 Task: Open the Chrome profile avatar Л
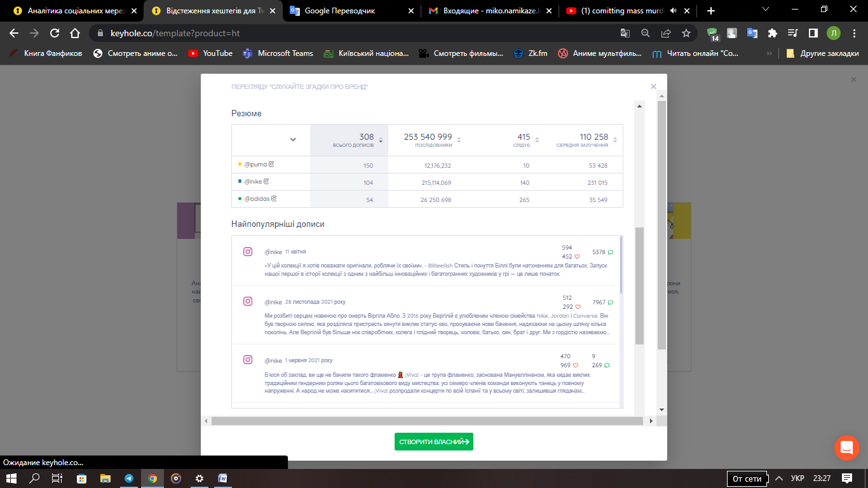click(833, 33)
